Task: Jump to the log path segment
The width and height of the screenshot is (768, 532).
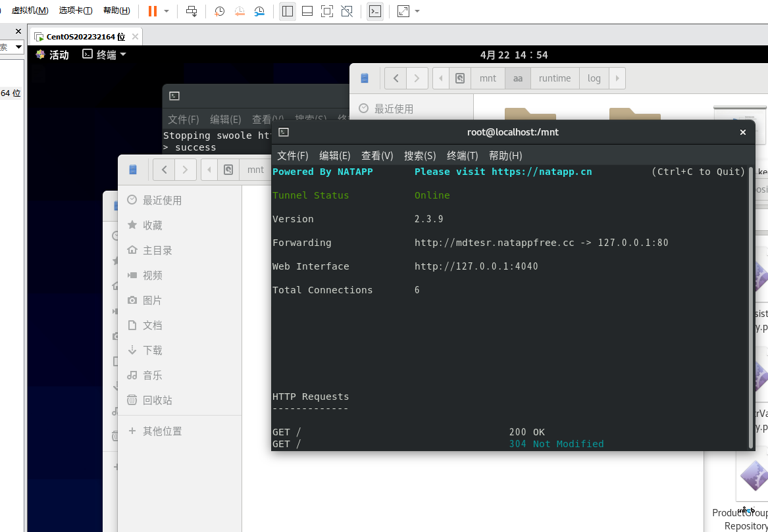Action: pyautogui.click(x=594, y=78)
